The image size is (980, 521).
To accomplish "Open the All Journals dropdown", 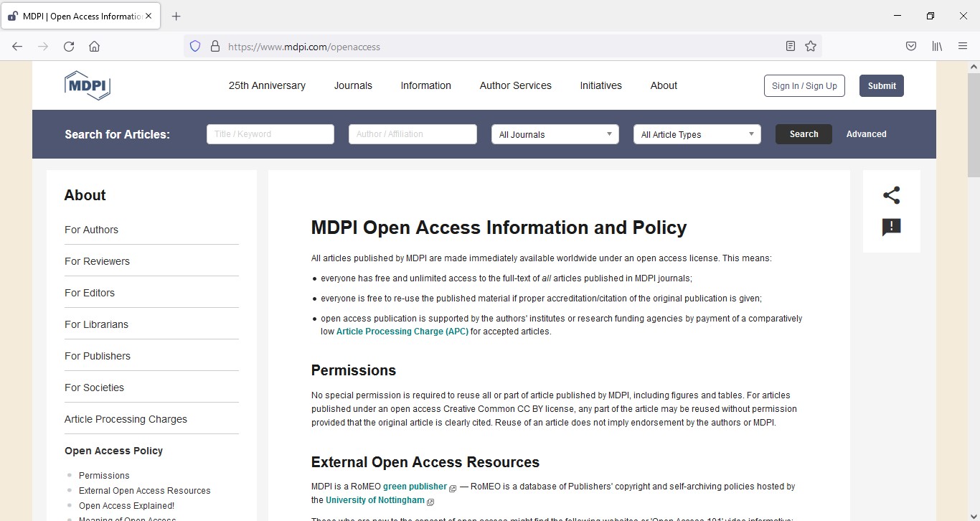I will [555, 134].
